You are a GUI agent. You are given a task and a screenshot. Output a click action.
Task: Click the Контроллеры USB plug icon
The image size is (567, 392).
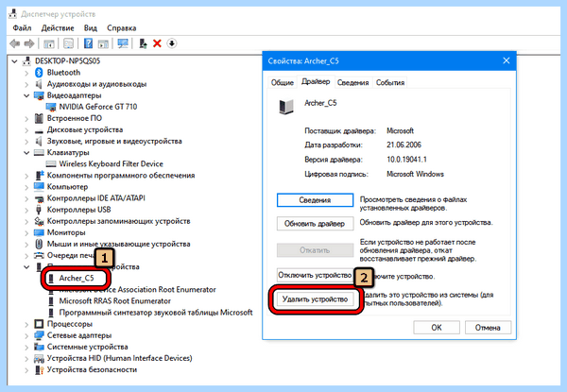(x=39, y=210)
